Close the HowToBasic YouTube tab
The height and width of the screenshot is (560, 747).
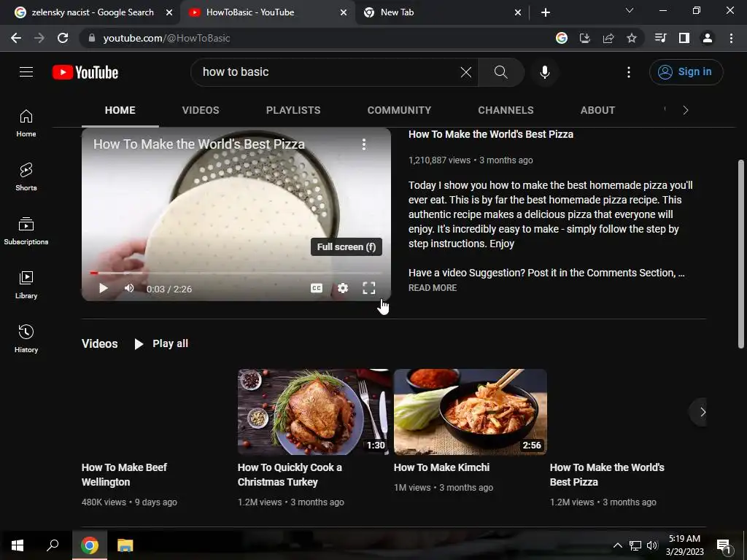pyautogui.click(x=344, y=12)
